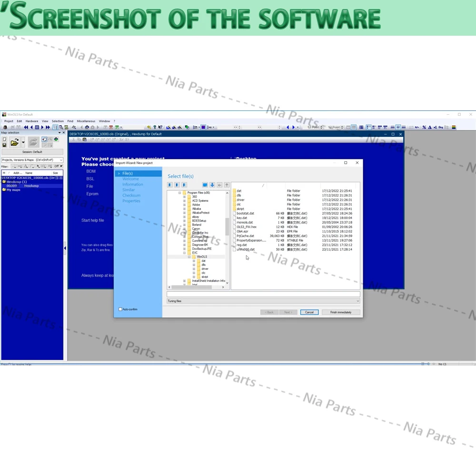This screenshot has height=476, width=476.
Task: Click the context-help arrow-question icon in the toolbar
Action: pos(160,127)
